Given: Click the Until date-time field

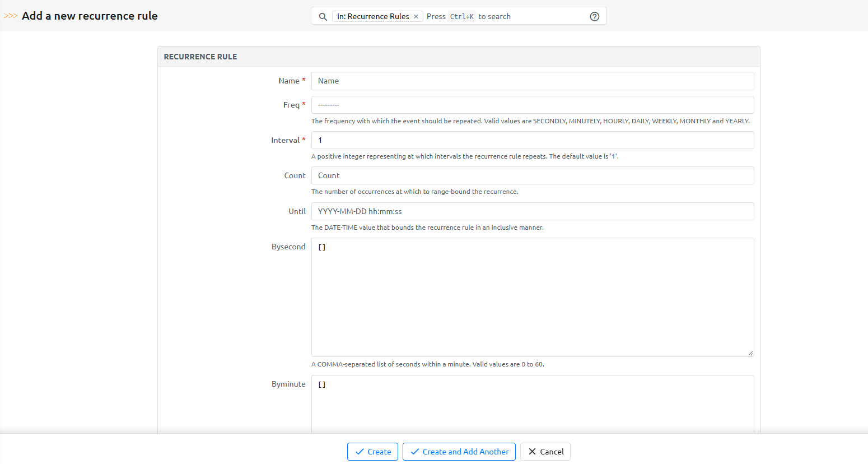Looking at the screenshot, I should click(x=533, y=211).
